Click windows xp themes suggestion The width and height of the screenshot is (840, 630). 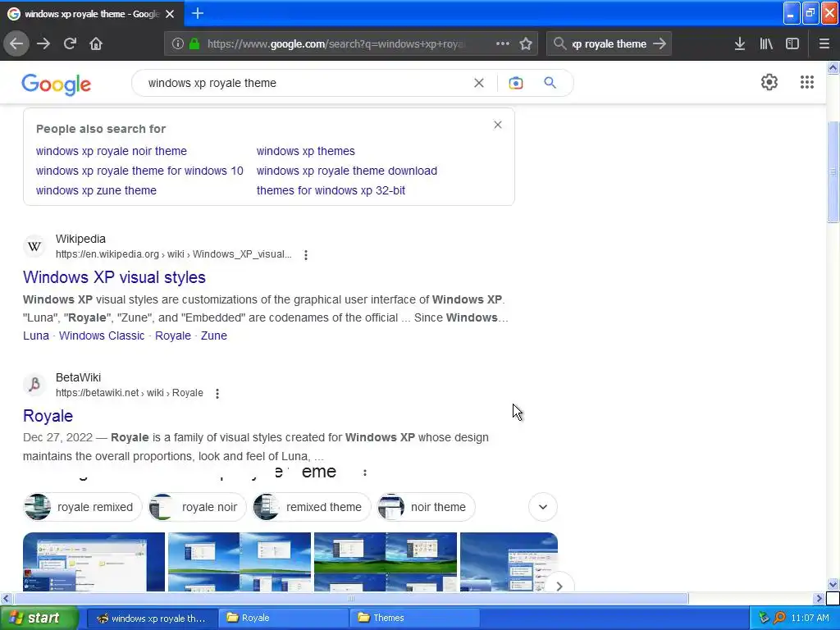pyautogui.click(x=305, y=151)
